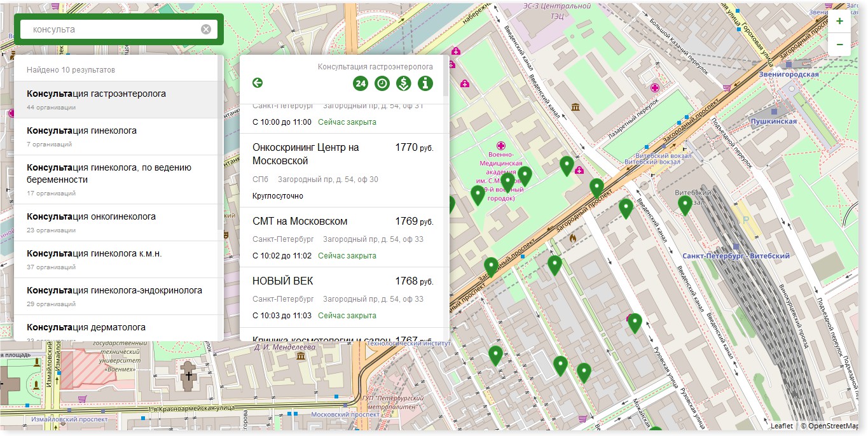
Task: Click 'Найдено 10 результатов' label
Action: (x=71, y=70)
